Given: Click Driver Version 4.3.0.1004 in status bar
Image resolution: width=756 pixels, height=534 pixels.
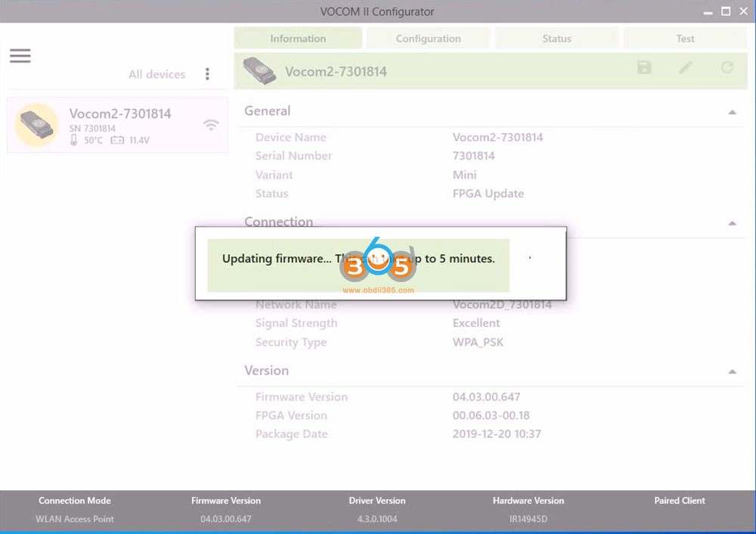Looking at the screenshot, I should [x=377, y=519].
